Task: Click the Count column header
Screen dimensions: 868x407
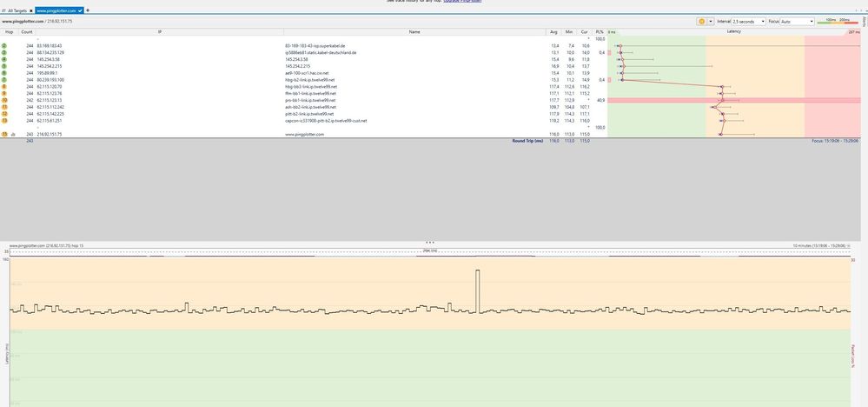Action: click(27, 32)
